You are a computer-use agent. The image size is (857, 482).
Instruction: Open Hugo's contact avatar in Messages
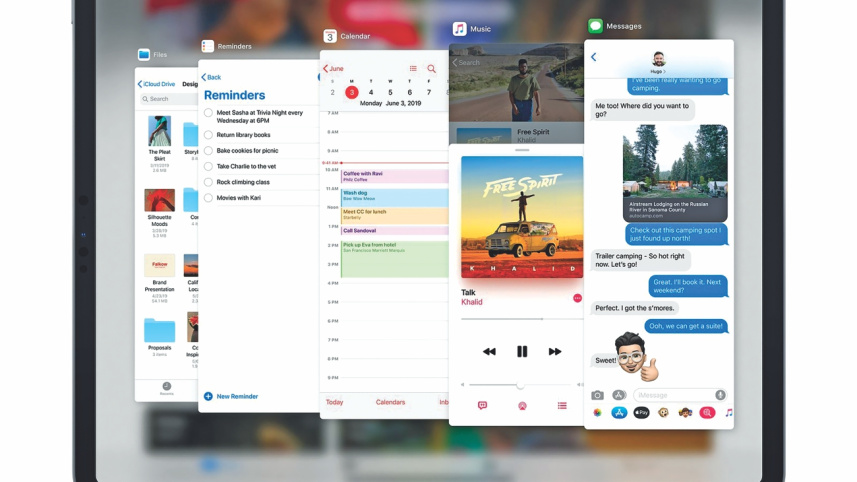click(x=659, y=58)
